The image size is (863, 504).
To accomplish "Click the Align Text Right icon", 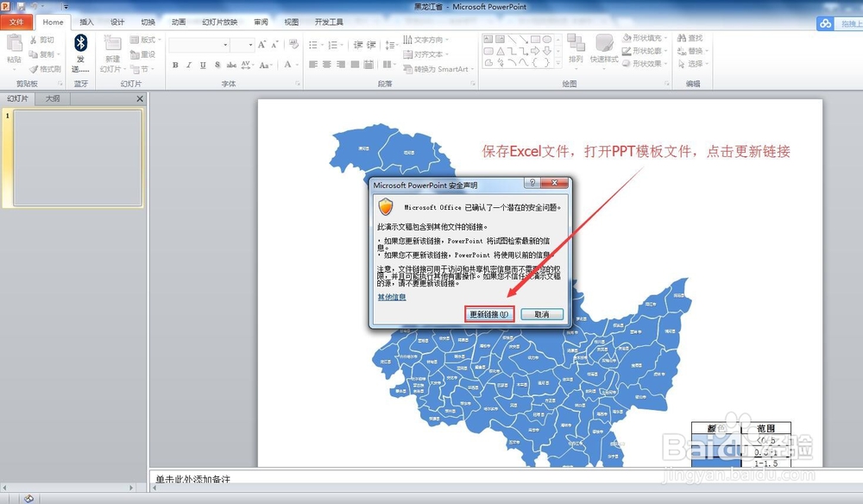I will coord(341,65).
